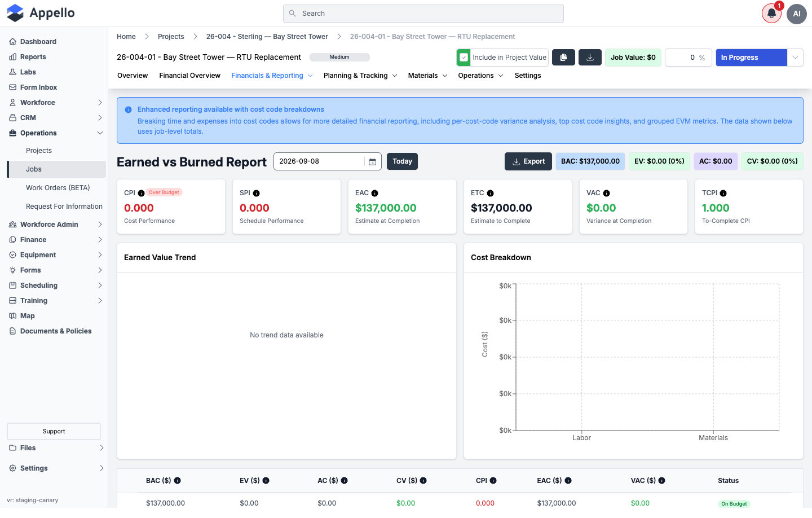Show the SPI info icon
The height and width of the screenshot is (518, 812).
[x=256, y=193]
